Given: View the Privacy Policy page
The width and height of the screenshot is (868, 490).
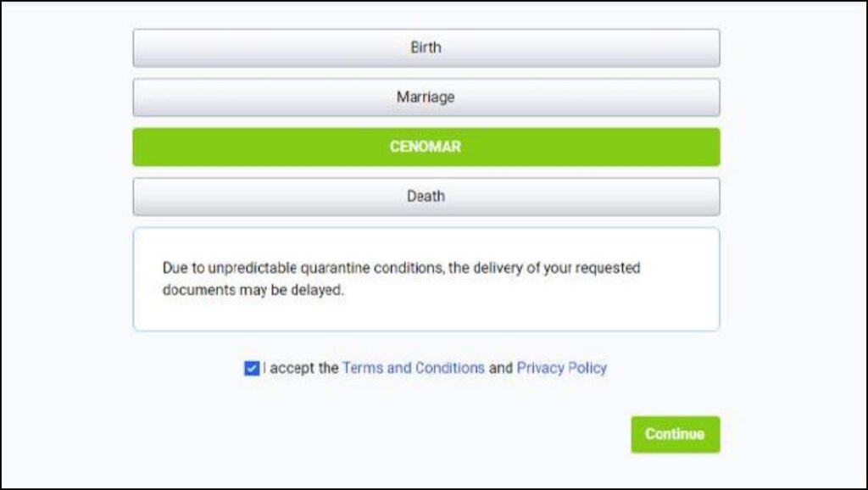Looking at the screenshot, I should pos(561,368).
